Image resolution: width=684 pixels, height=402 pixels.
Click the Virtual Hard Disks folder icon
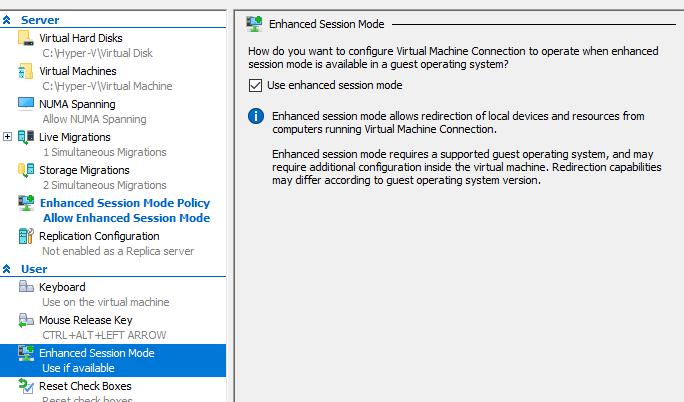click(26, 38)
